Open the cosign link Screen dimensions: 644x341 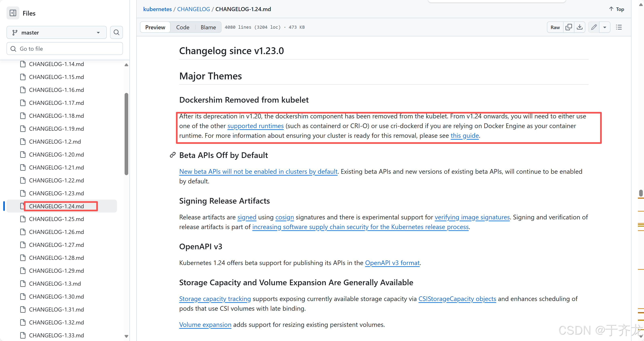point(285,217)
